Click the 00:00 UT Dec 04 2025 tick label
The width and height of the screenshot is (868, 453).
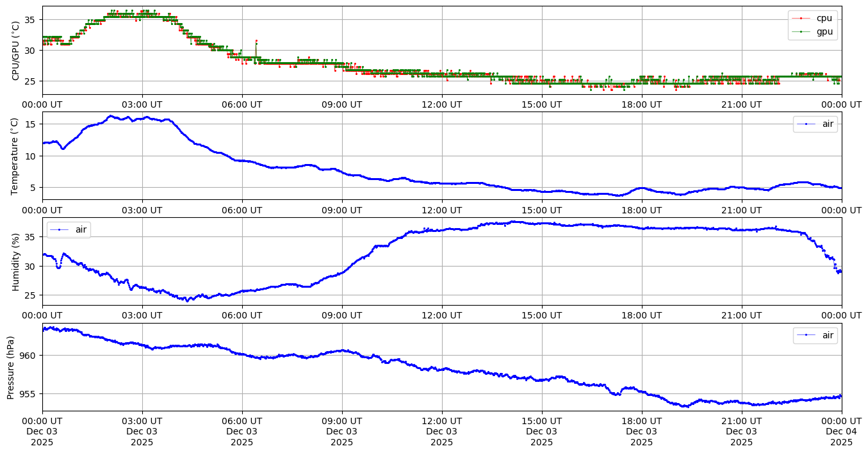point(841,432)
